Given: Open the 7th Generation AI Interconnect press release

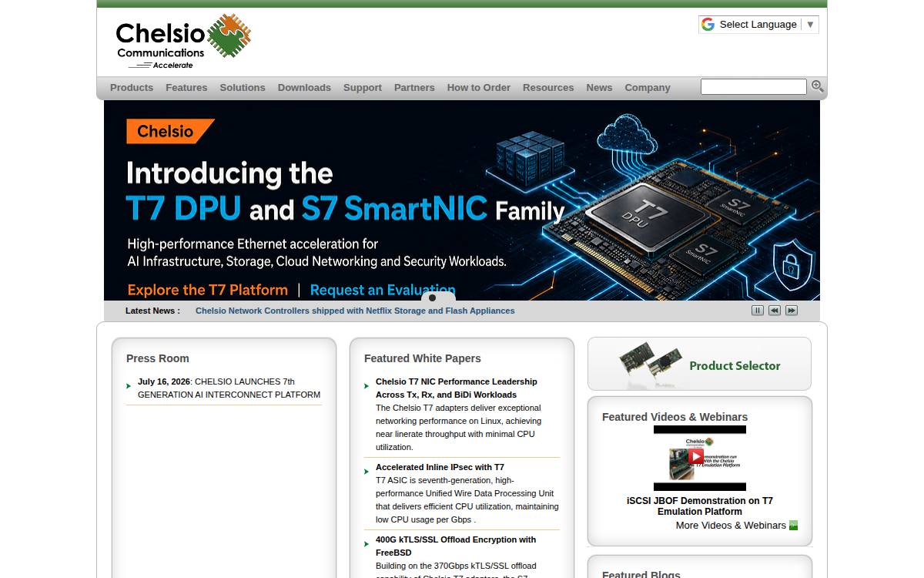Looking at the screenshot, I should tap(229, 388).
